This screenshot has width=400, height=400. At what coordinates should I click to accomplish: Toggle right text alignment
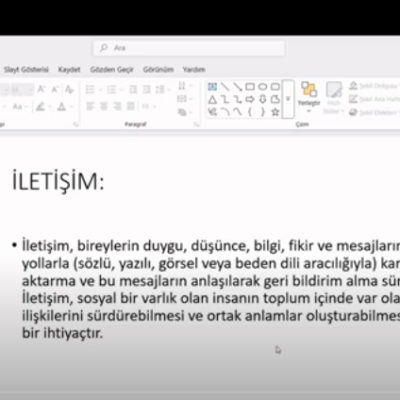[x=117, y=106]
